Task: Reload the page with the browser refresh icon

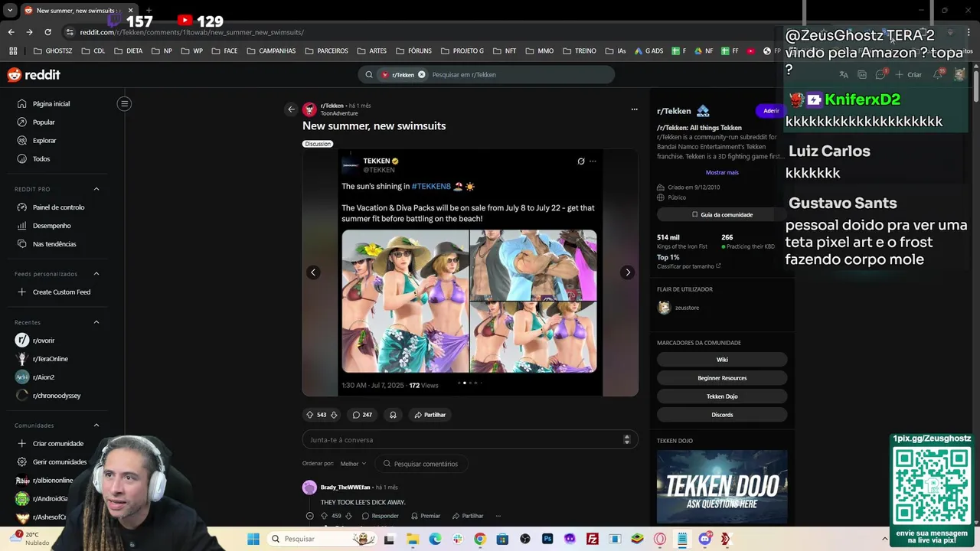Action: [x=47, y=32]
